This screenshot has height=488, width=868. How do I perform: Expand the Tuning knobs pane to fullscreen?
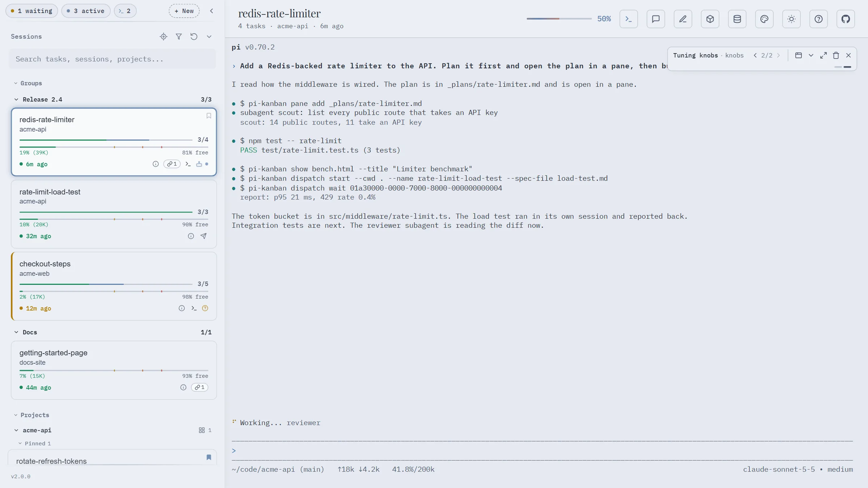point(824,55)
